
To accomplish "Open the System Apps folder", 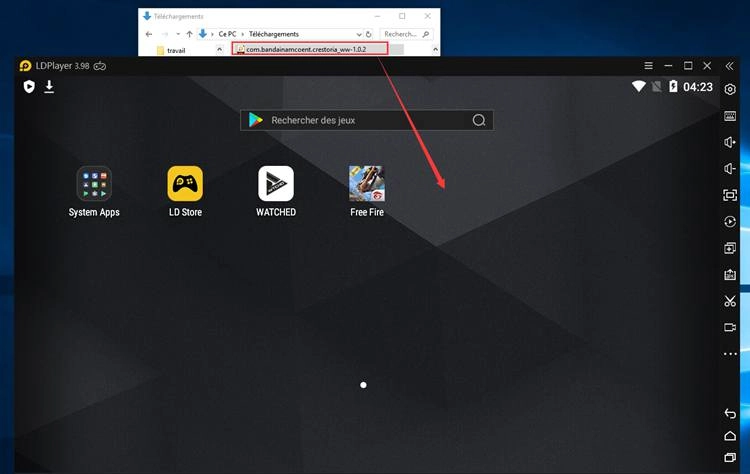I will 94,184.
